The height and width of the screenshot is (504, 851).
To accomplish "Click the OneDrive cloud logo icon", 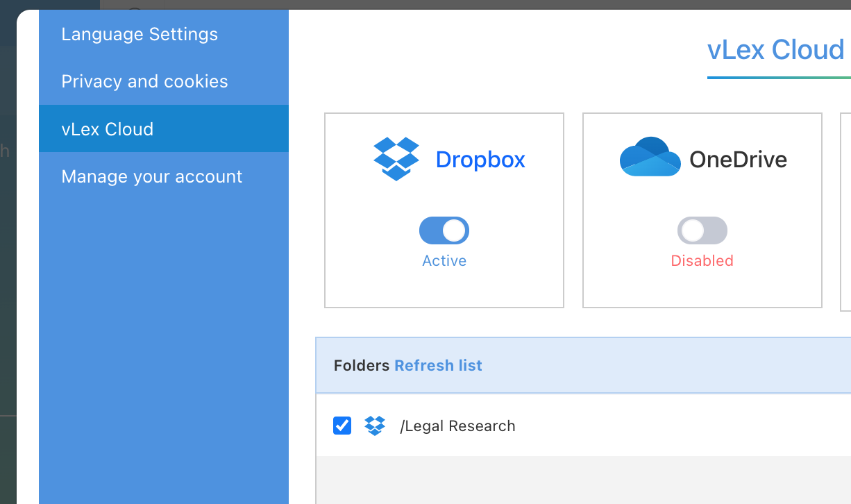I will [650, 157].
